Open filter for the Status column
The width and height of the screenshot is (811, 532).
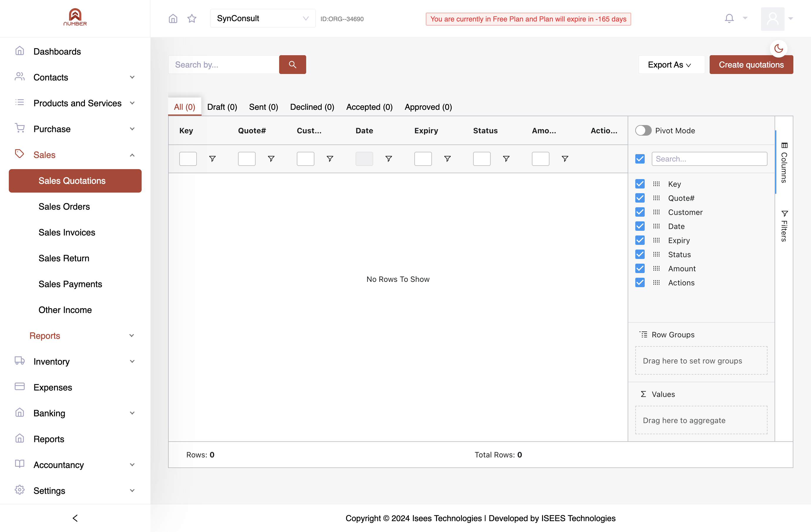(x=506, y=159)
